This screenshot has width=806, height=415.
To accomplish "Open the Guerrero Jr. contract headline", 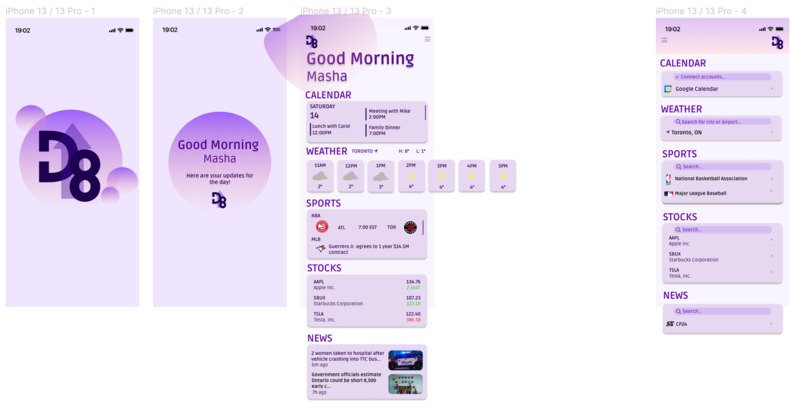I will point(369,249).
